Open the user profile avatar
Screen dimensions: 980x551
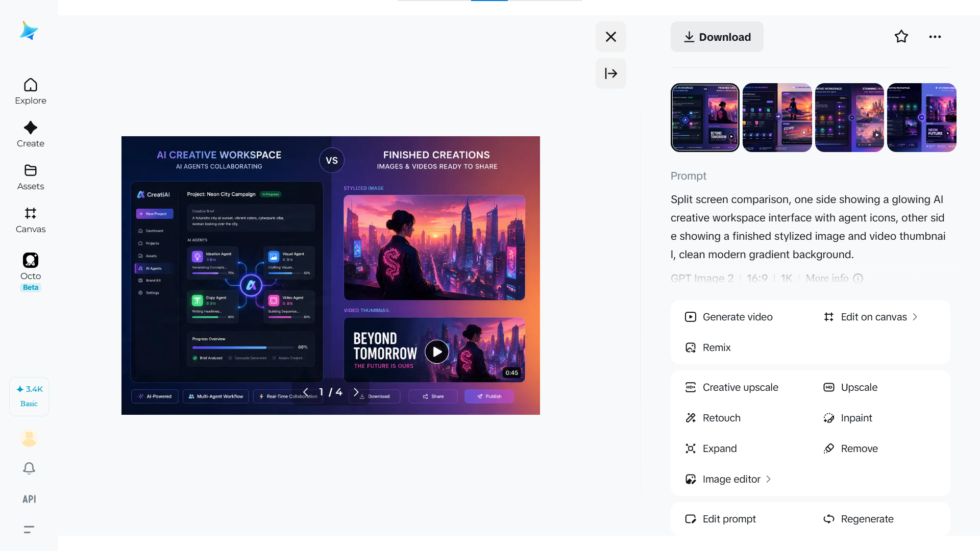click(x=29, y=438)
